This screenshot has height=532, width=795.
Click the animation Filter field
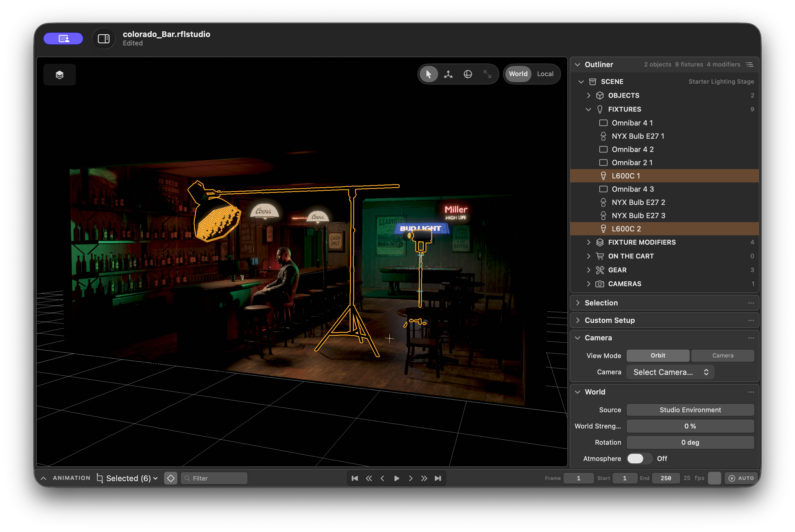[214, 478]
